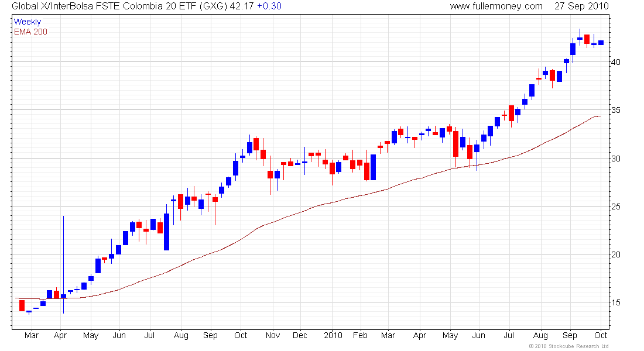The width and height of the screenshot is (644, 351).
Task: Click the Weekly timeframe label
Action: [28, 22]
